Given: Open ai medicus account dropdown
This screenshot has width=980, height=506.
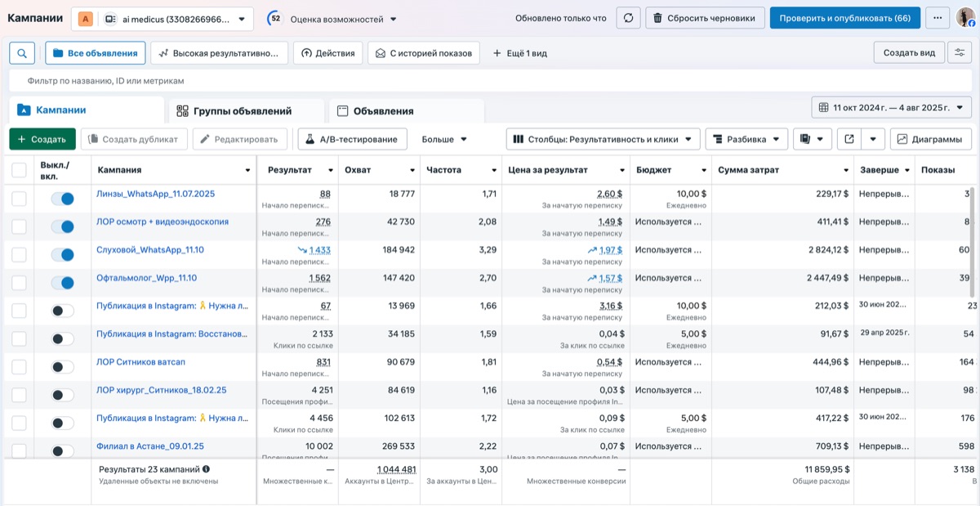Looking at the screenshot, I should (x=163, y=18).
